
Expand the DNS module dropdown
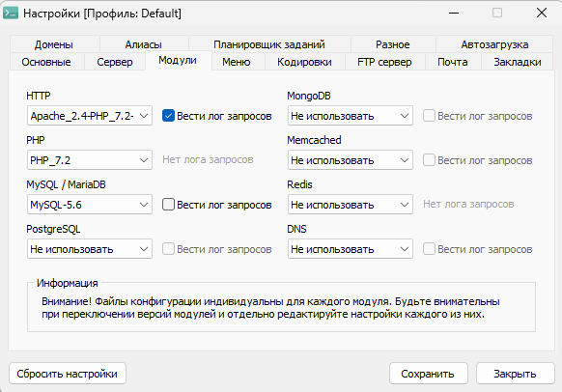pos(351,249)
